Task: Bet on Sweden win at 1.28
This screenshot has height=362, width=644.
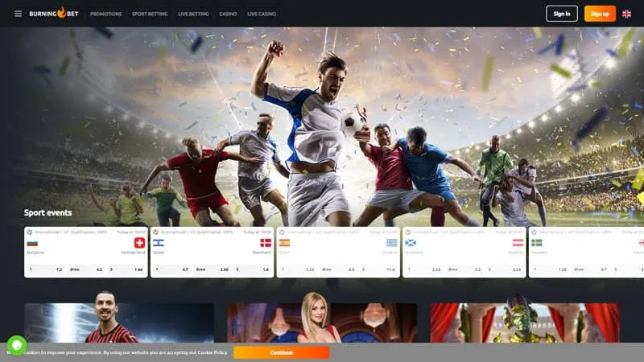Action: 550,269
